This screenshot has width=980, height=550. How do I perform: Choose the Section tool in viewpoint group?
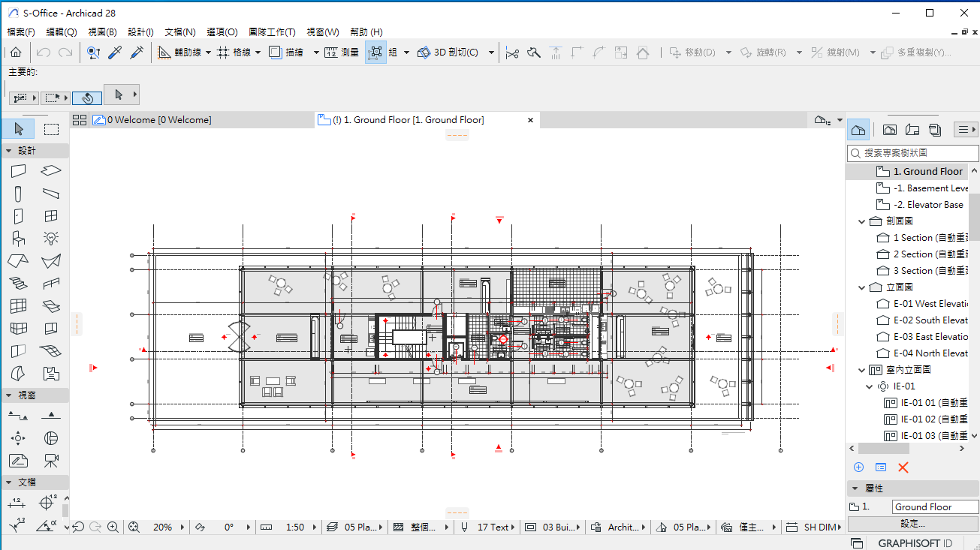[18, 415]
